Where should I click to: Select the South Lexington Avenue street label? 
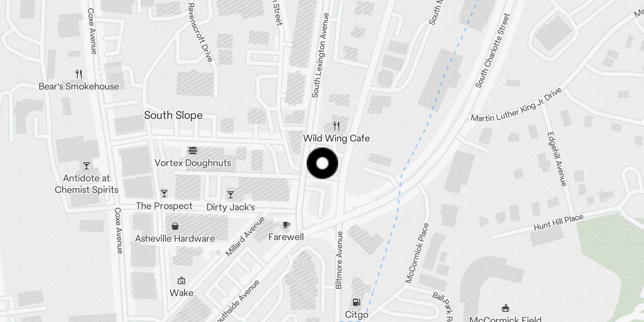(321, 55)
